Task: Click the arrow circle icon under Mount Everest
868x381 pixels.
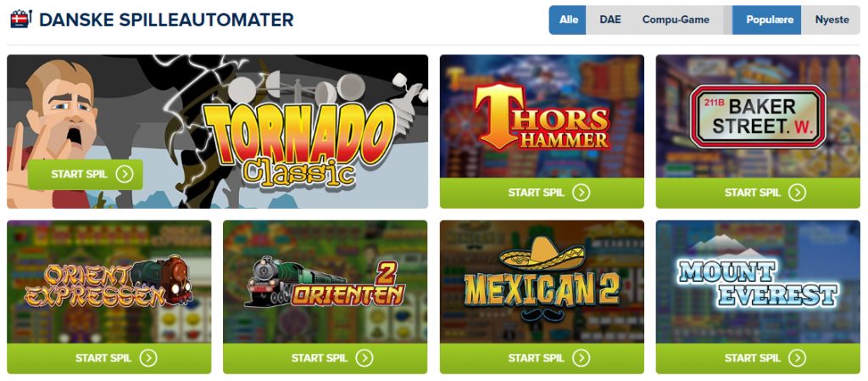Action: pos(797,358)
